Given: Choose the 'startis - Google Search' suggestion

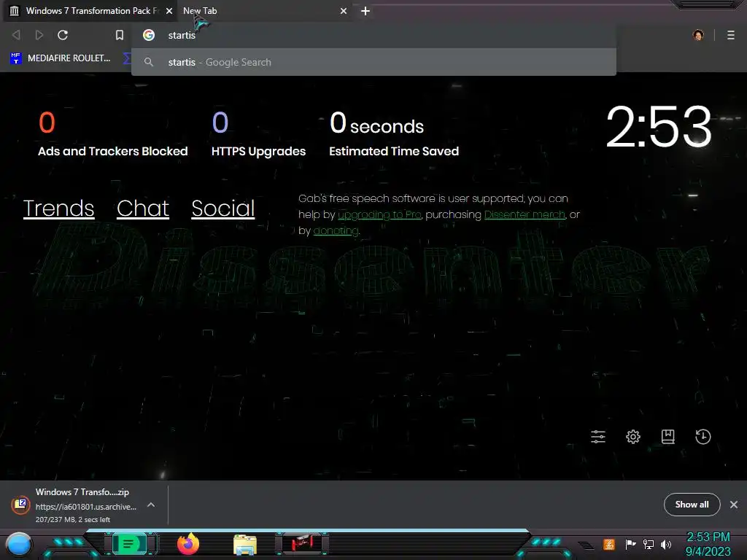Looking at the screenshot, I should click(x=374, y=63).
